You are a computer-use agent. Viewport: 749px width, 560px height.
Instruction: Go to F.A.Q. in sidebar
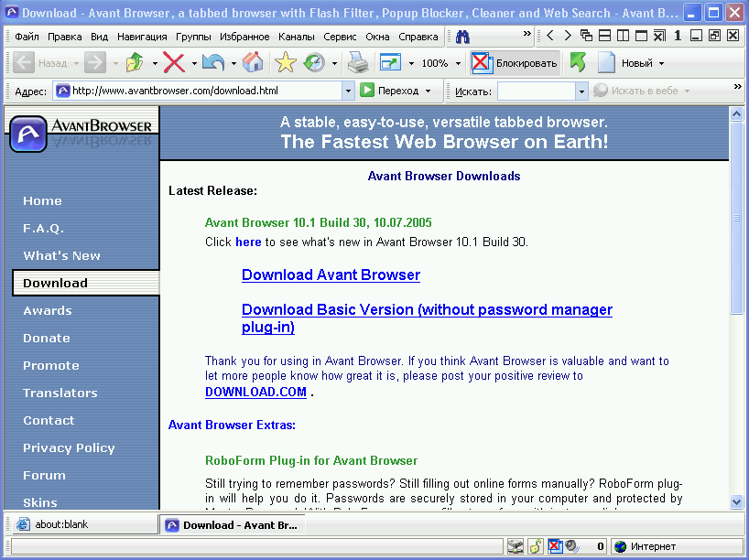(43, 228)
